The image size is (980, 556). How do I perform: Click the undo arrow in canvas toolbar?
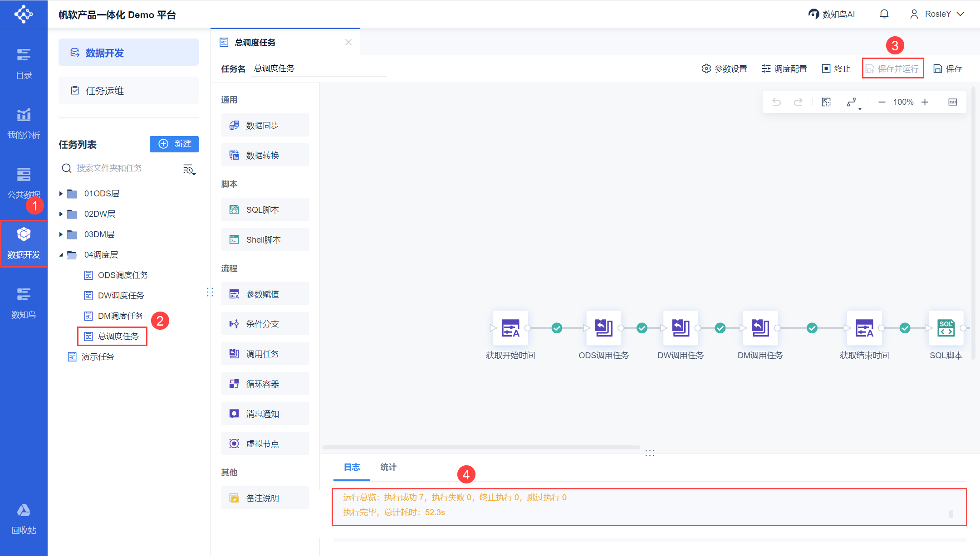776,102
